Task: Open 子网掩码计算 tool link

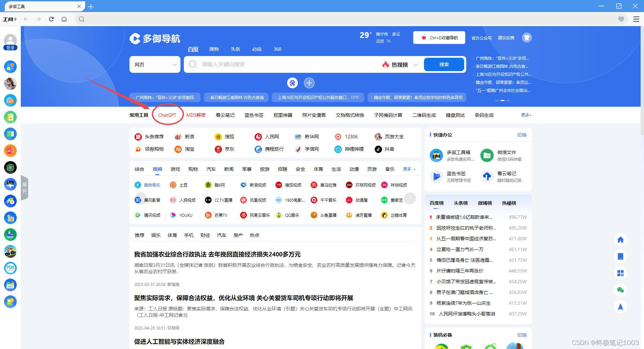Action: click(x=388, y=115)
